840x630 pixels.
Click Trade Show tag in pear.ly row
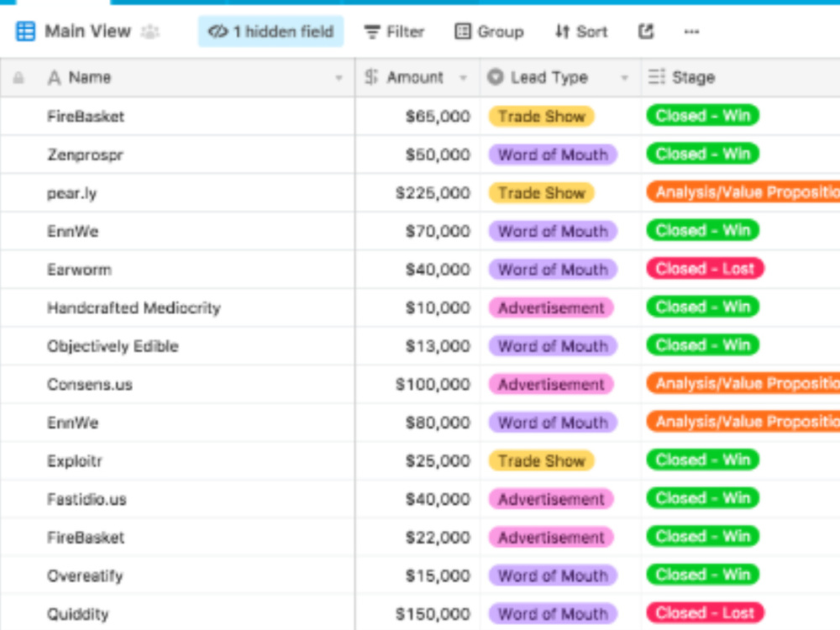coord(541,193)
